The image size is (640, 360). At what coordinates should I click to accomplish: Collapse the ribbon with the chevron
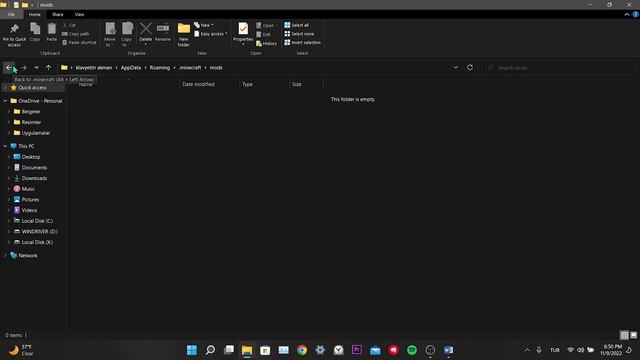point(627,14)
